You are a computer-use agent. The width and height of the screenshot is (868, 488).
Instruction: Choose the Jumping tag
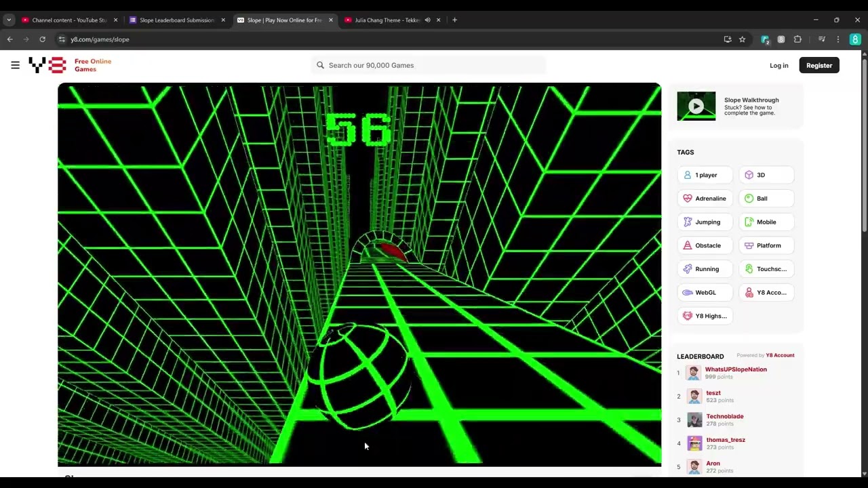tap(705, 222)
